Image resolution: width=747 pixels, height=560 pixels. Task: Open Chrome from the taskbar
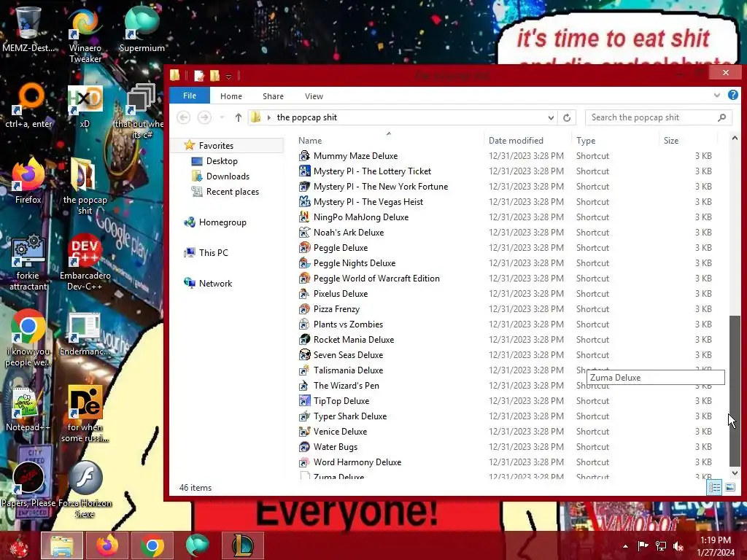pos(152,545)
